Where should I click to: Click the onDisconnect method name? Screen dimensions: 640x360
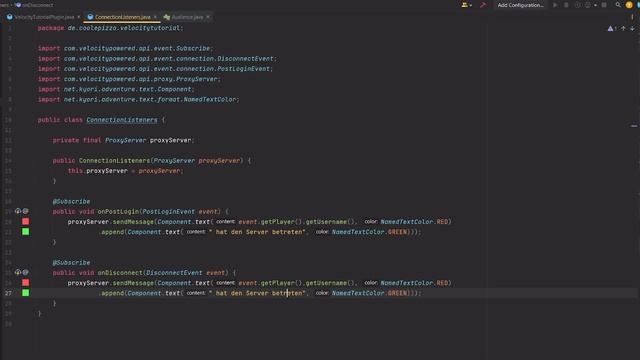[120, 273]
